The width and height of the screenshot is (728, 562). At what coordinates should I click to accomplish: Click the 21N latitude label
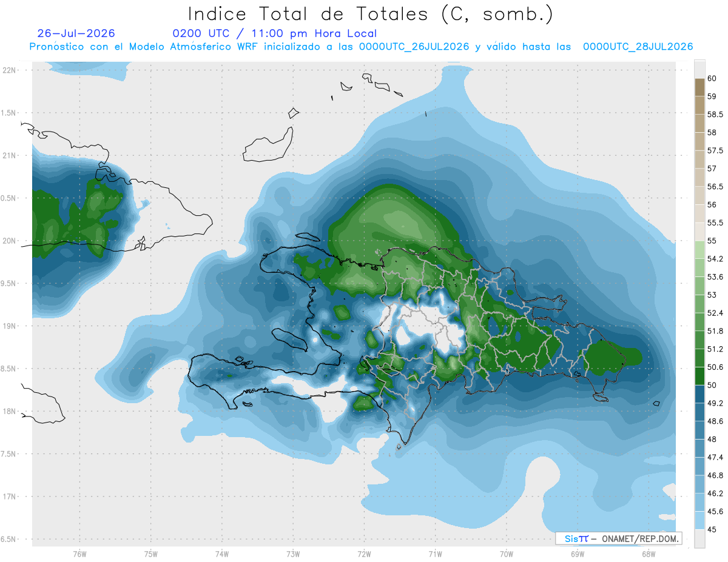click(x=9, y=155)
